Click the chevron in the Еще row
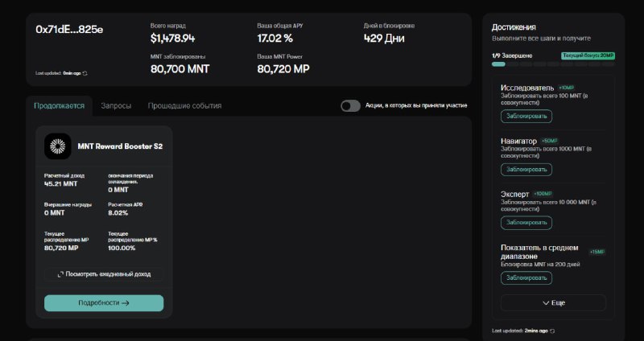644x341 pixels. coord(546,303)
